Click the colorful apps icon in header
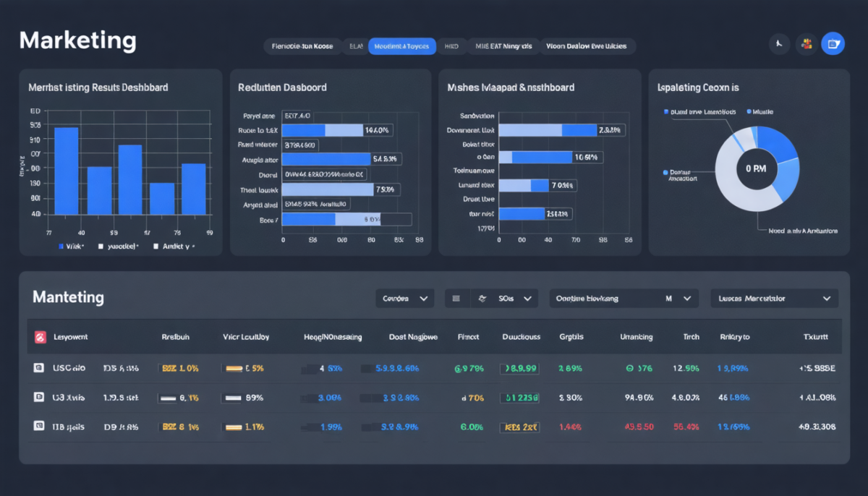The height and width of the screenshot is (496, 868). (807, 44)
